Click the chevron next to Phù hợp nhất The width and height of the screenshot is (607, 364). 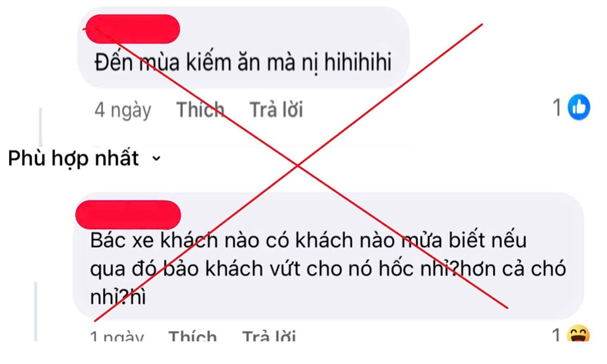(157, 158)
